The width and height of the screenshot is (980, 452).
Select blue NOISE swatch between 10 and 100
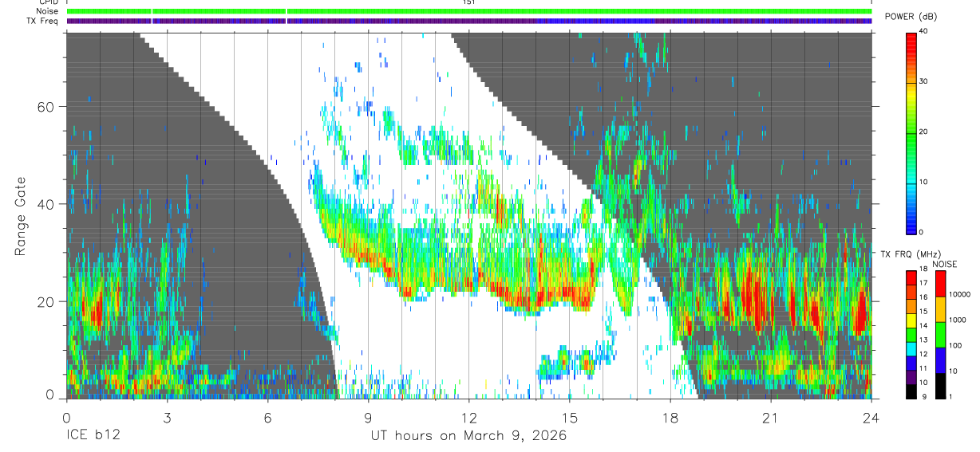point(939,359)
